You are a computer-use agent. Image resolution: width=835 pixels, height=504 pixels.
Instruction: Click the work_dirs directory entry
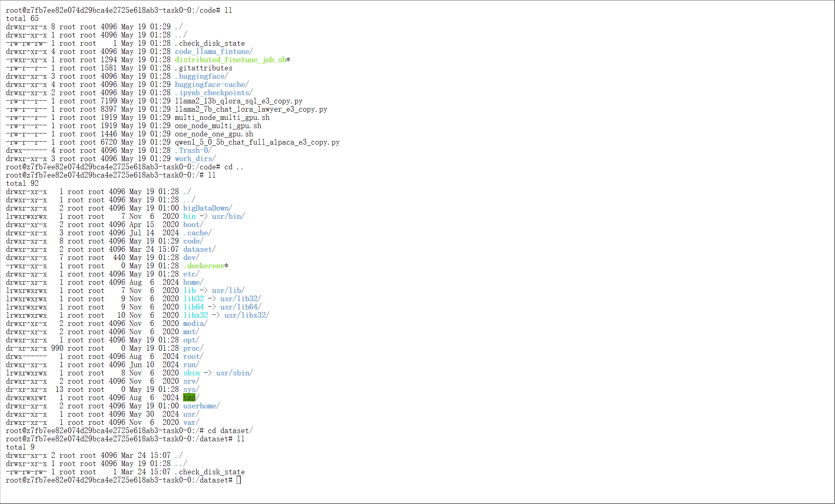click(x=193, y=159)
